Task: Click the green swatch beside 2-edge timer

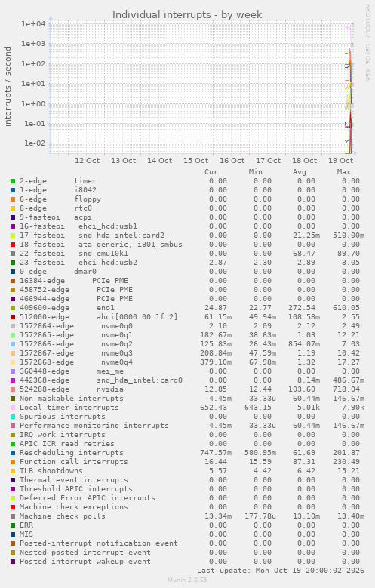Action: coord(13,181)
